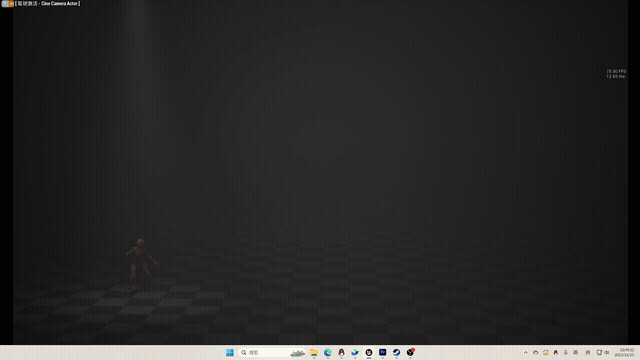Expand the hidden system tray icons
The height and width of the screenshot is (360, 640).
pyautogui.click(x=526, y=353)
